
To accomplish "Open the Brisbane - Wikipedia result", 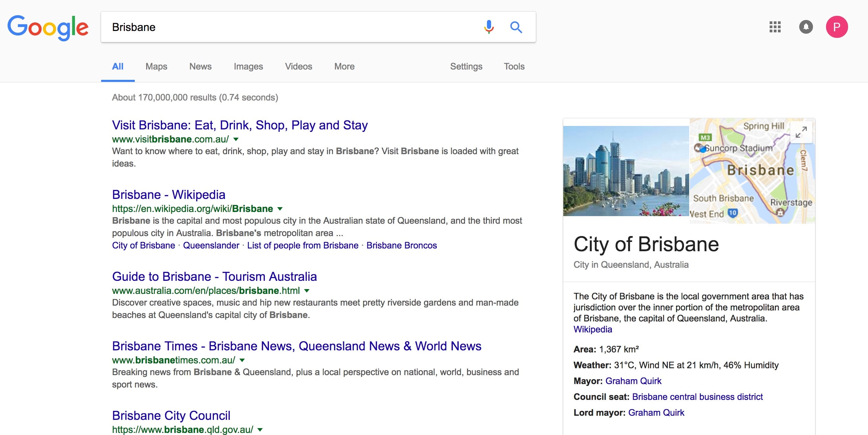I will click(169, 195).
